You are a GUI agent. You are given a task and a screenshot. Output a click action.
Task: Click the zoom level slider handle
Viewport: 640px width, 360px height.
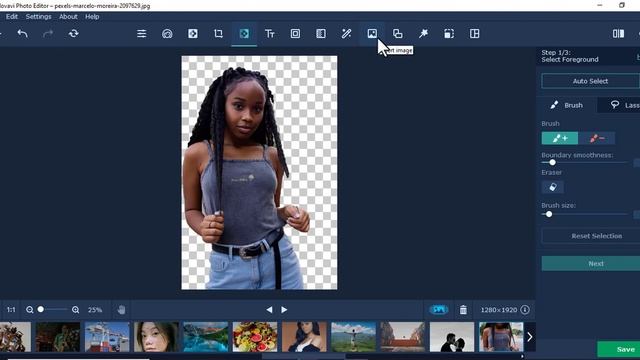coord(40,309)
